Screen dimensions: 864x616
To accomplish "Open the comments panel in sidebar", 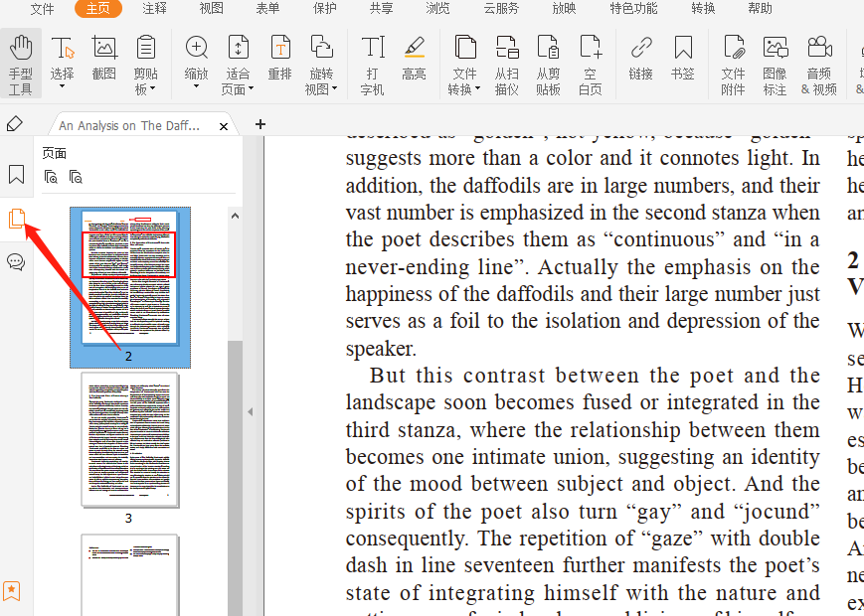I will point(16,262).
